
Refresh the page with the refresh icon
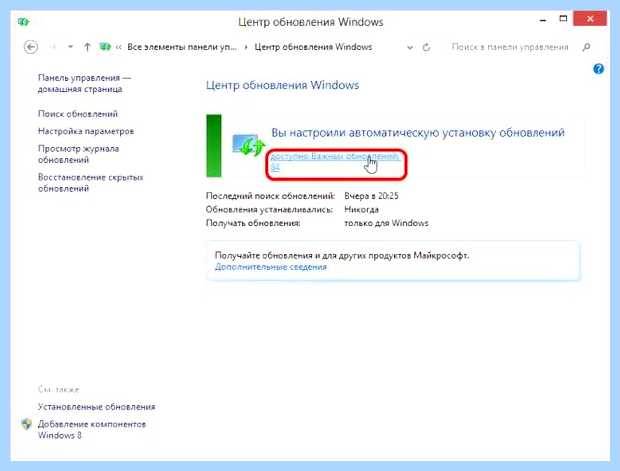(426, 47)
